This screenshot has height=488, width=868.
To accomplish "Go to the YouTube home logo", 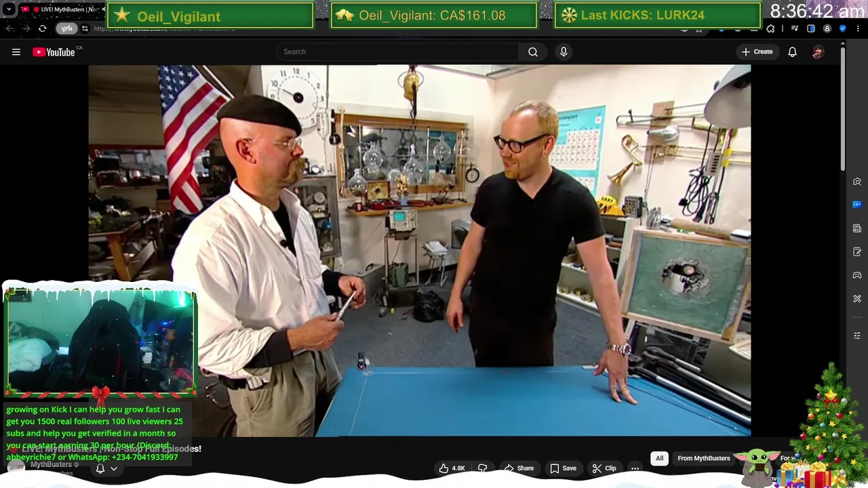I will coord(54,52).
